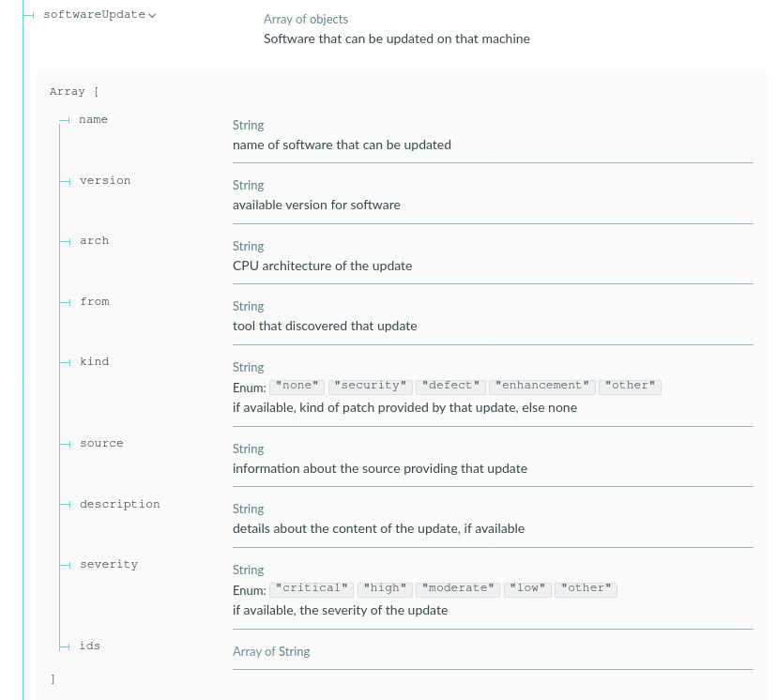Image resolution: width=777 pixels, height=700 pixels.
Task: Click the "defect" enum value
Action: click(x=451, y=386)
